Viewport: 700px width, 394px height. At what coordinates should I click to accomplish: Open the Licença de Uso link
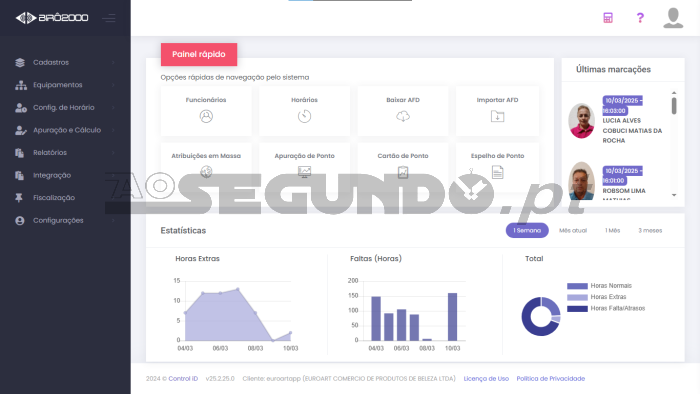[486, 378]
